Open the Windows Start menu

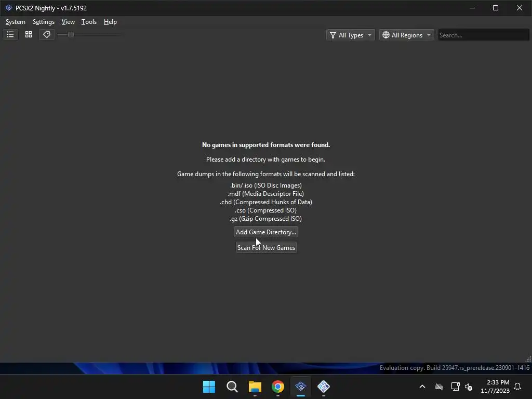point(209,387)
